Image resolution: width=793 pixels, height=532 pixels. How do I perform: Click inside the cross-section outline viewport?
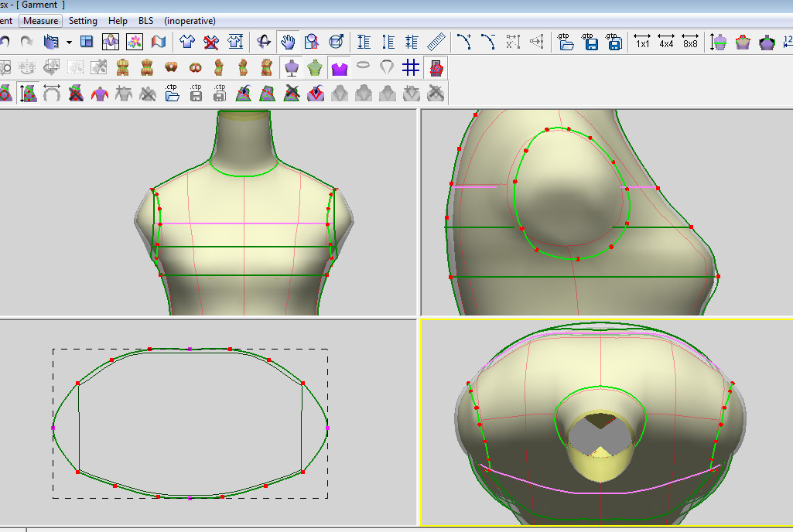190,425
